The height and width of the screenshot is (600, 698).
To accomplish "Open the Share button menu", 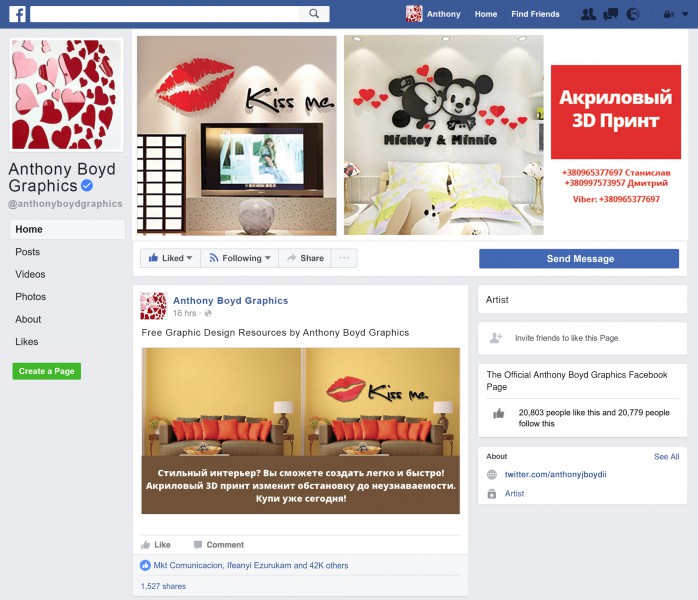I will coord(305,258).
